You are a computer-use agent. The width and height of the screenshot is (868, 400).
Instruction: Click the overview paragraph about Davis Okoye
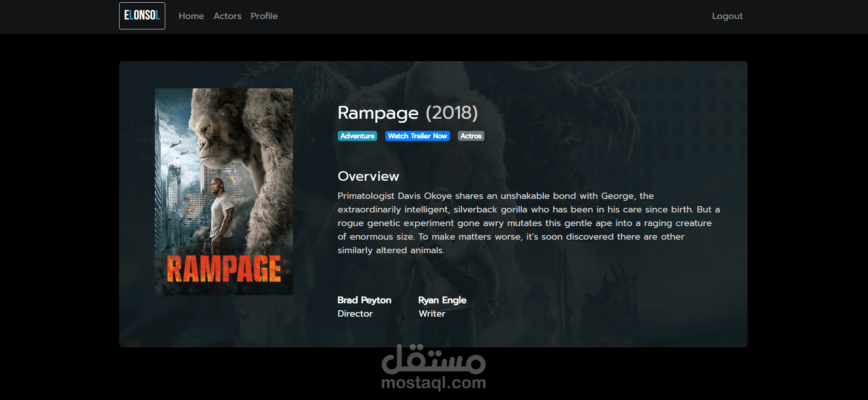pyautogui.click(x=529, y=223)
